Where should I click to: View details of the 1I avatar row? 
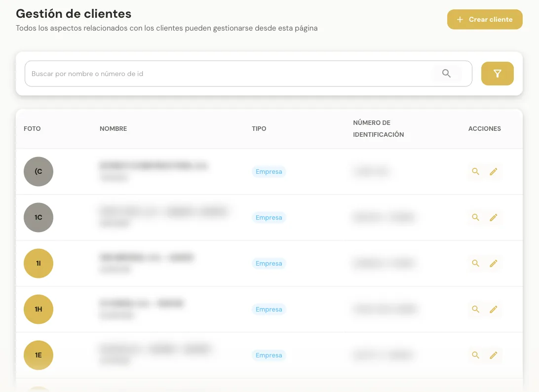475,263
